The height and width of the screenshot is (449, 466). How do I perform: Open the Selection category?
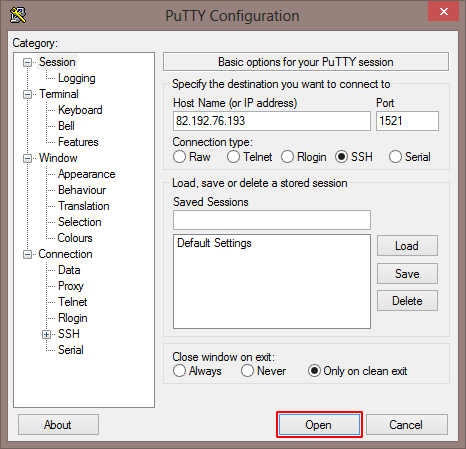79,222
